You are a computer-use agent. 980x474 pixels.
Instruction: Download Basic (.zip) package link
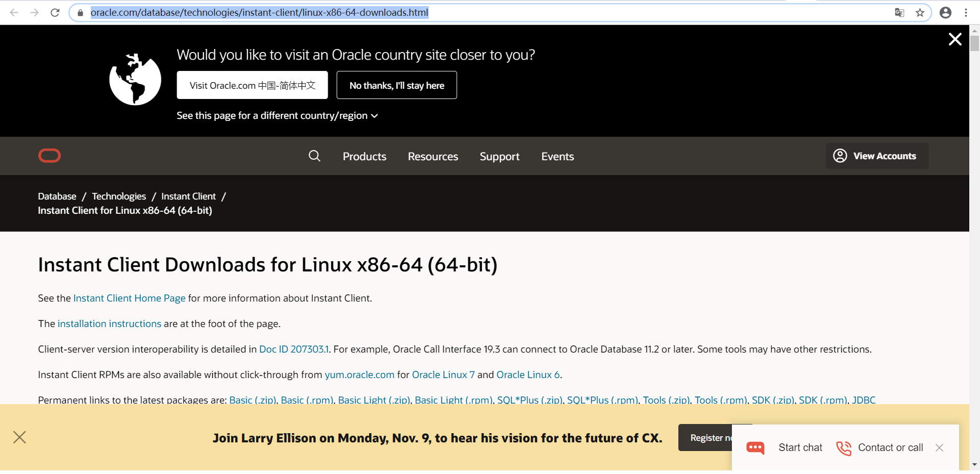point(253,400)
